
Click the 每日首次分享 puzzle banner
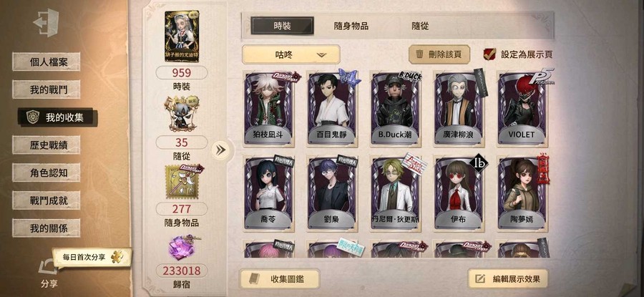point(92,257)
